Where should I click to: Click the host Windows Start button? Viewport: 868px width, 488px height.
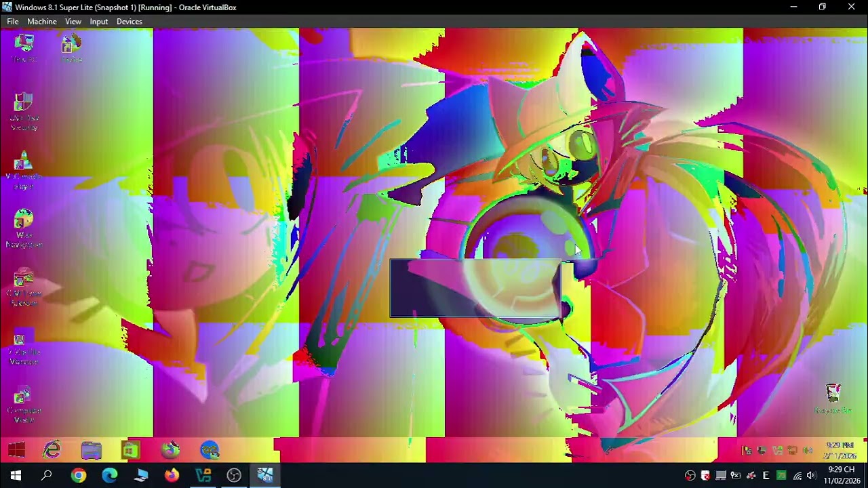(x=16, y=476)
